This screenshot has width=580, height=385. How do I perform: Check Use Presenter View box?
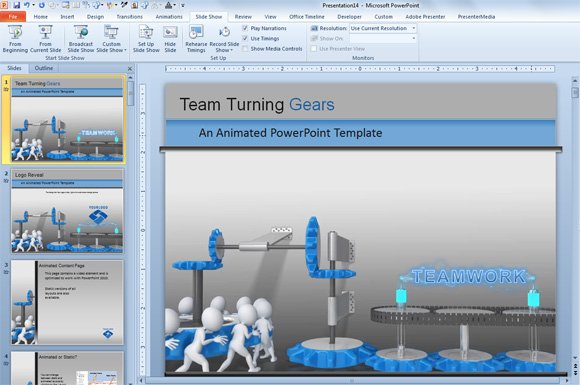(x=314, y=48)
